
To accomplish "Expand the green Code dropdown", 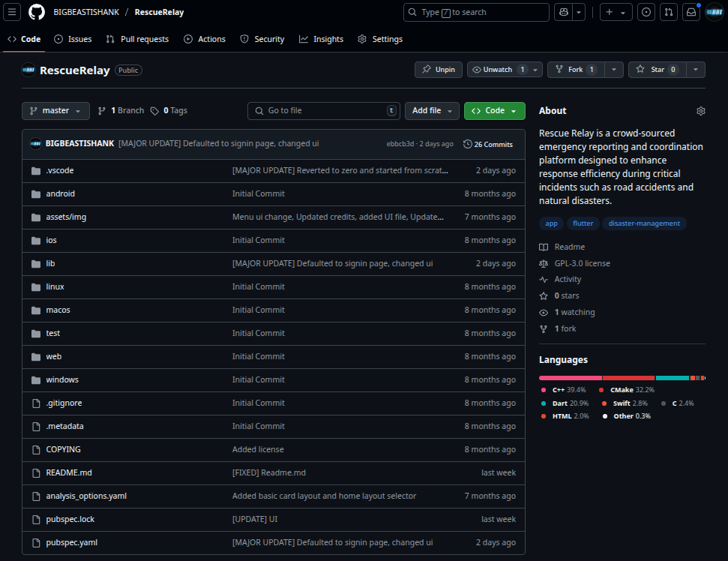I will click(494, 111).
